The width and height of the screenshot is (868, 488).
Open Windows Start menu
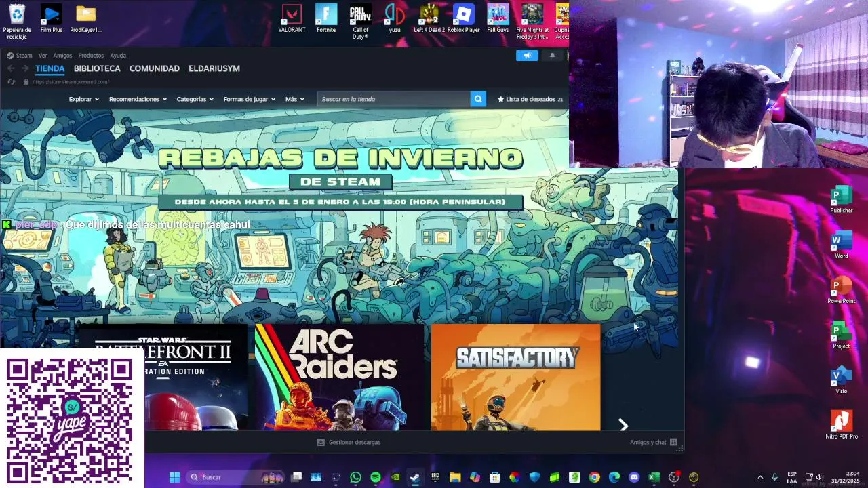(x=174, y=477)
